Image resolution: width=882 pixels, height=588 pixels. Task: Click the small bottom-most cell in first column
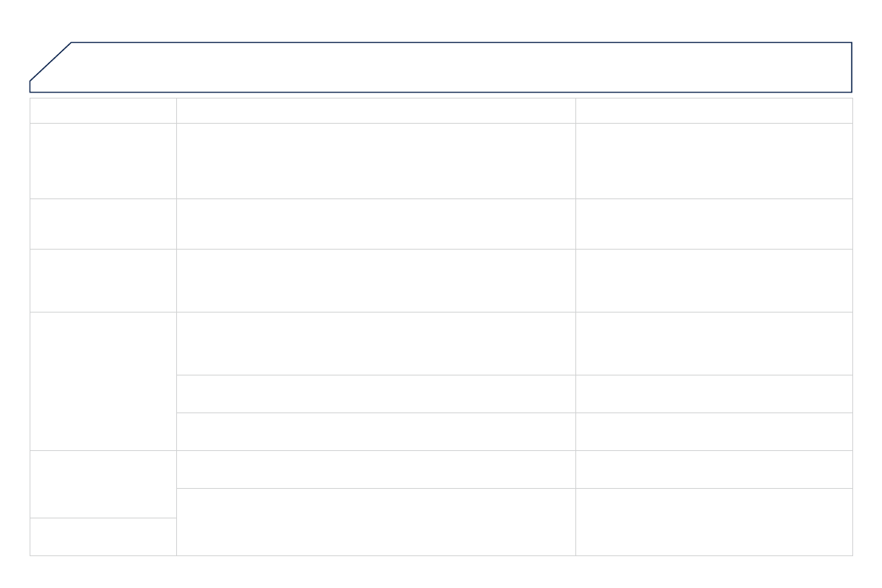pos(103,536)
